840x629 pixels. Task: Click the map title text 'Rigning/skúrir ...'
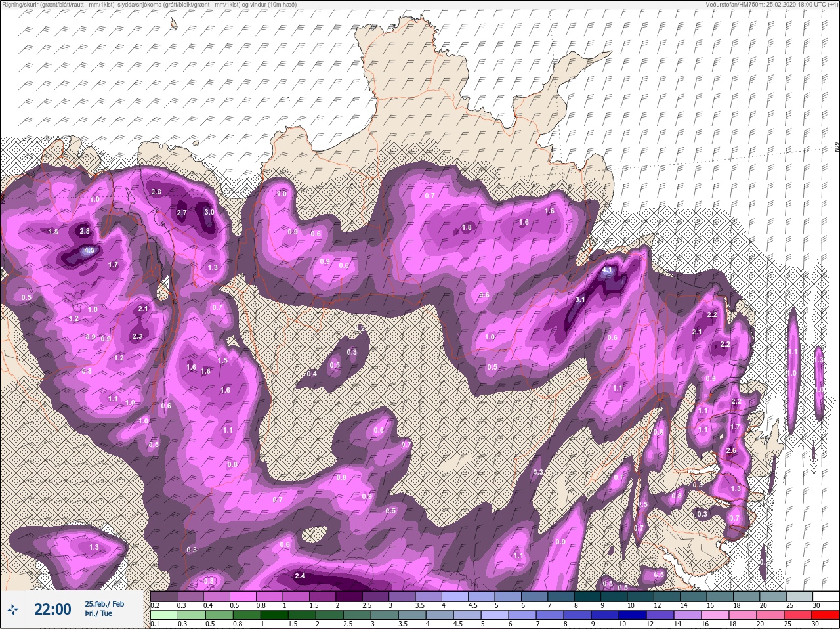coord(149,5)
